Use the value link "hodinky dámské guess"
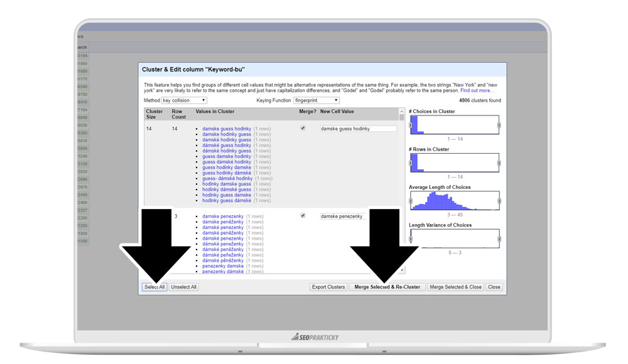Image resolution: width=628 pixels, height=364 pixels. click(x=227, y=190)
